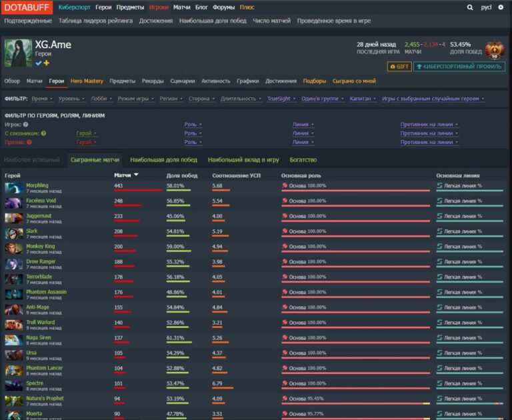Screen dimensions: 512x420
Task: Click the verified checkmark icon
Action: pos(39,63)
